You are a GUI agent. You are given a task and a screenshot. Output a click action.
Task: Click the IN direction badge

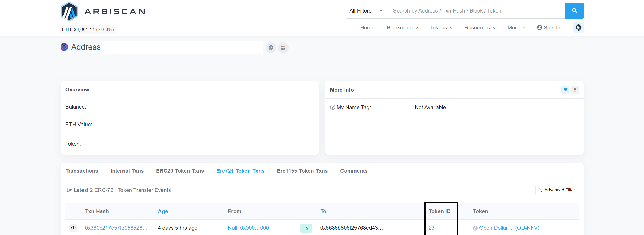pos(306,228)
